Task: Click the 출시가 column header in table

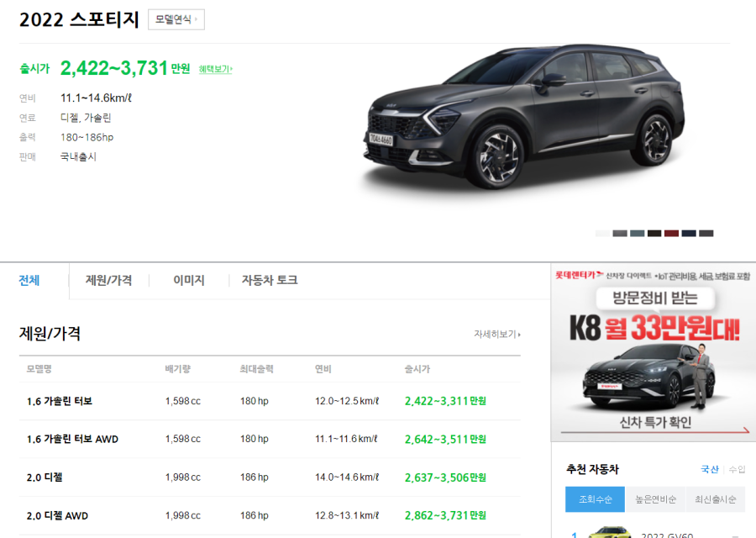Action: [x=417, y=369]
